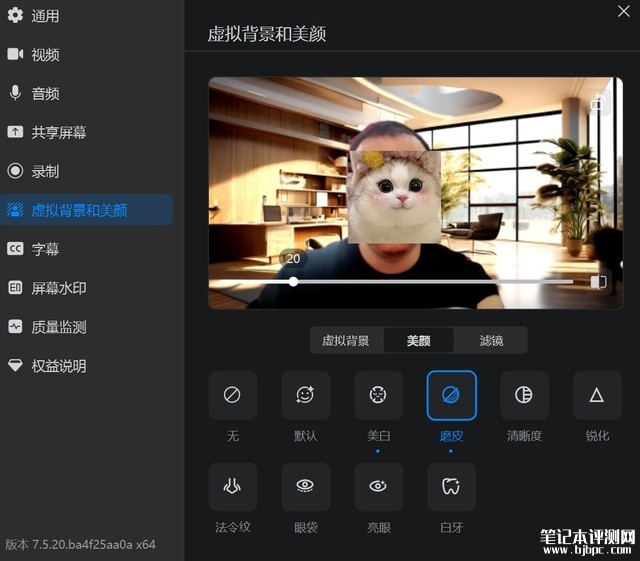Open 视频 settings label in sidebar
This screenshot has width=640, height=561.
coord(45,55)
